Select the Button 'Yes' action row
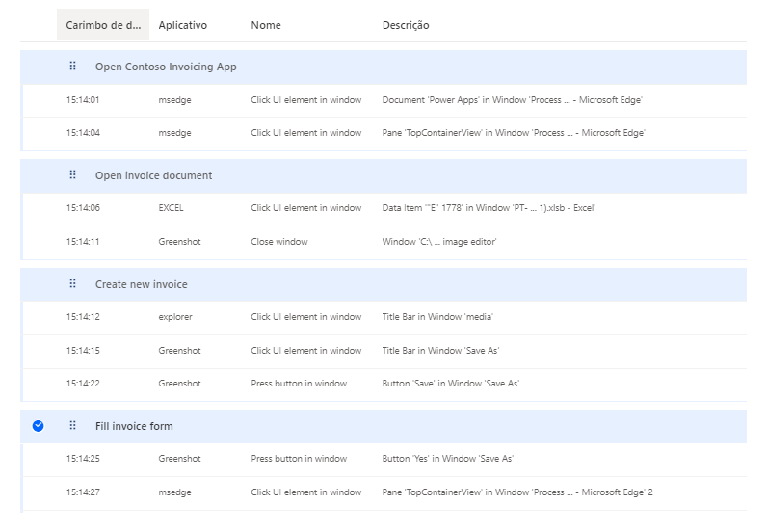This screenshot has width=767, height=532. (385, 459)
